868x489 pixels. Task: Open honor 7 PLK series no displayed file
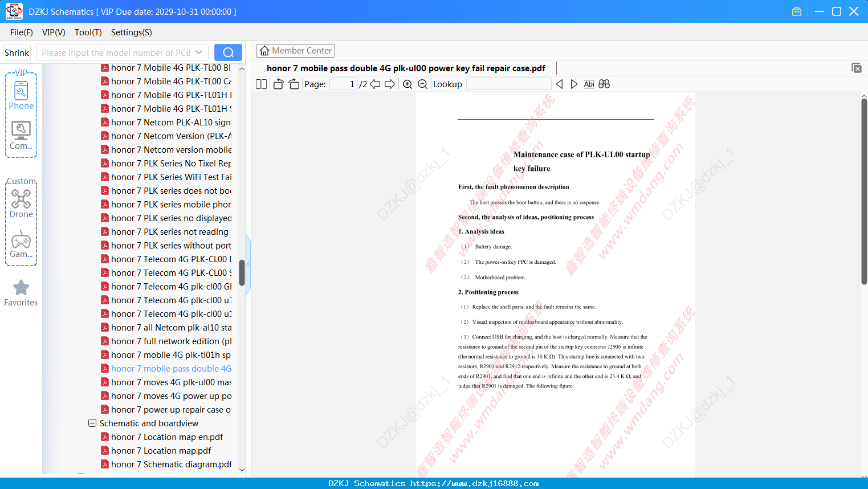(171, 218)
